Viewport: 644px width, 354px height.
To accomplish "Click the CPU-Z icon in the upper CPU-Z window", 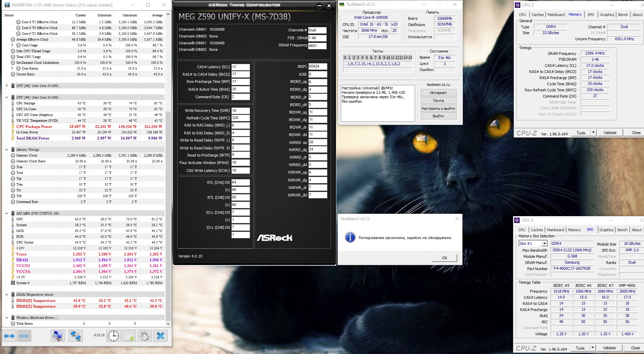I will pyautogui.click(x=518, y=5).
